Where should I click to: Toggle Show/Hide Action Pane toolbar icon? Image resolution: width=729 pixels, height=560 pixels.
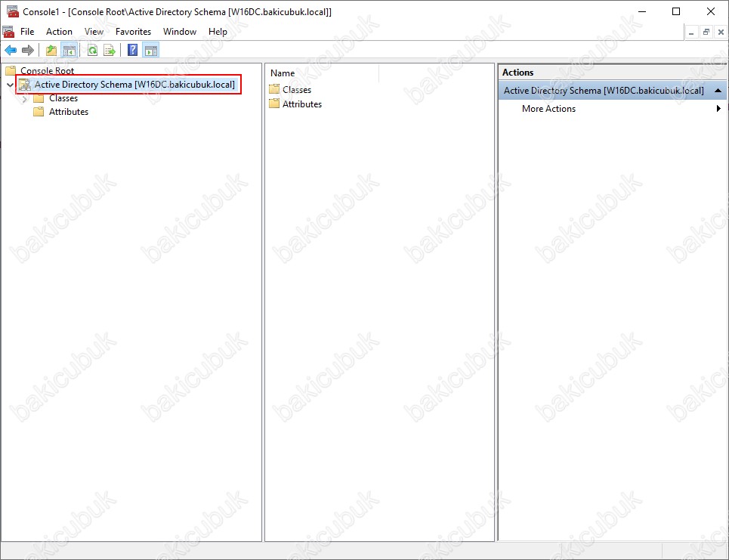(150, 51)
